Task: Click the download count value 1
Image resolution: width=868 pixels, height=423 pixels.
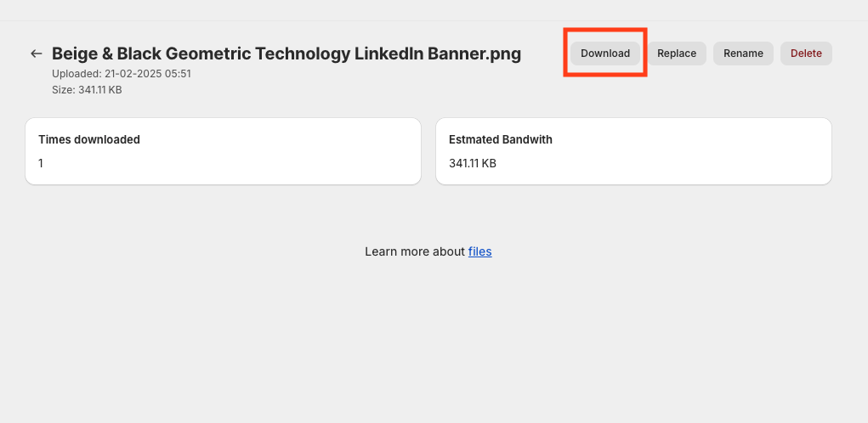Action: point(41,163)
